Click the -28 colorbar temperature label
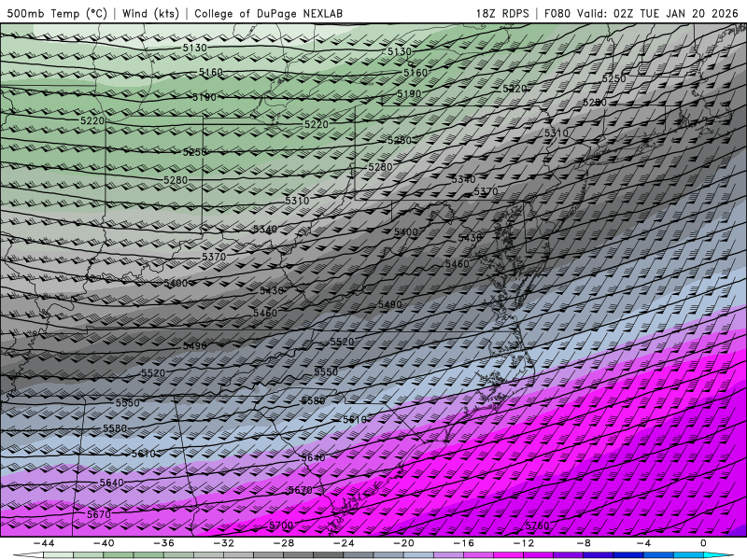 click(x=284, y=543)
